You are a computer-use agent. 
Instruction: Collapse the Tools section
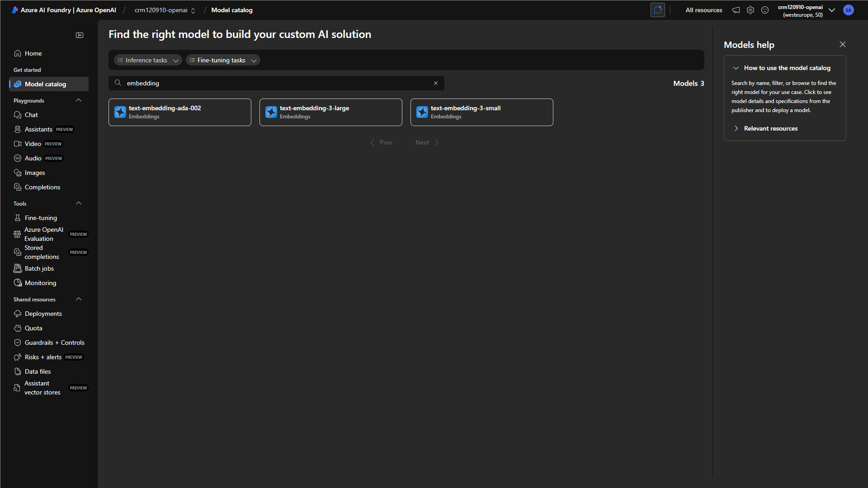pos(79,203)
